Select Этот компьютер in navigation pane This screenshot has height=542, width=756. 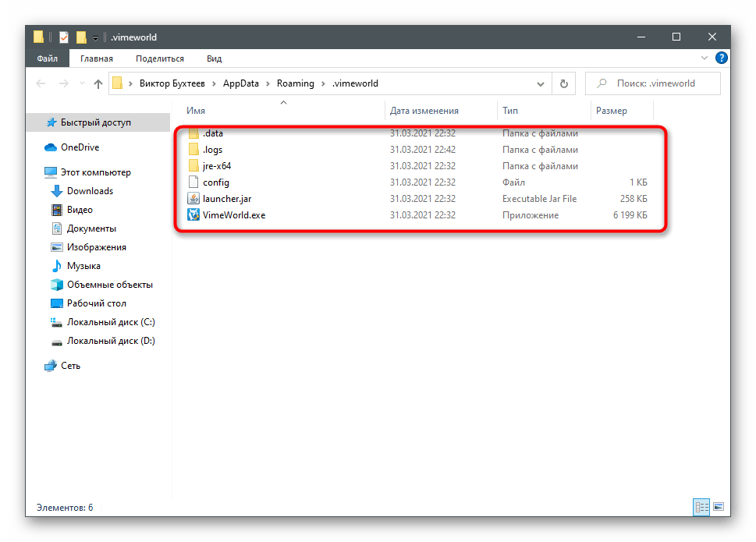(x=95, y=172)
